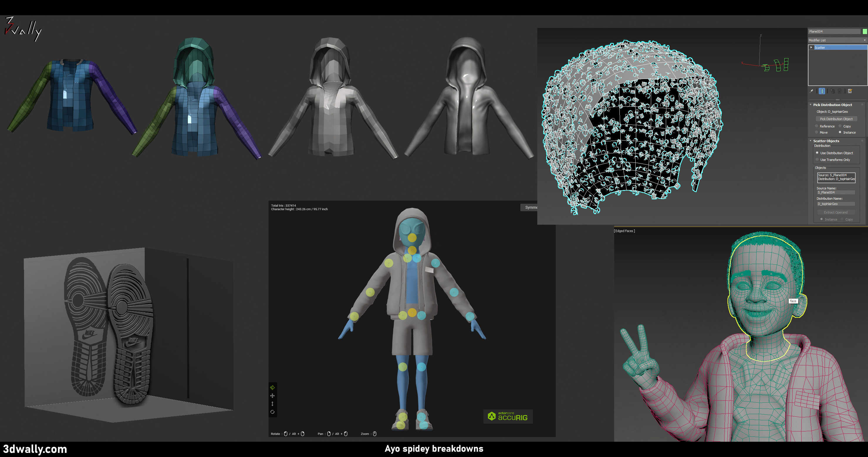Select the orbit rotate view icon
868x457 pixels.
pos(272,387)
